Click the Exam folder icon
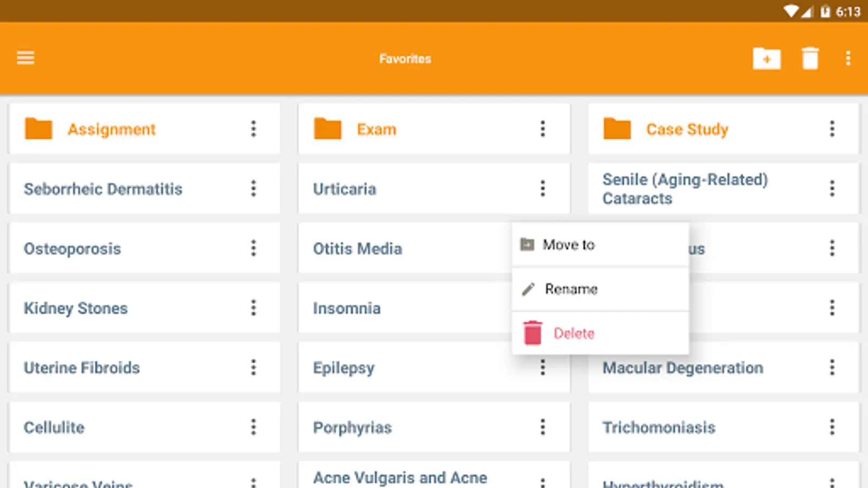 [x=328, y=129]
